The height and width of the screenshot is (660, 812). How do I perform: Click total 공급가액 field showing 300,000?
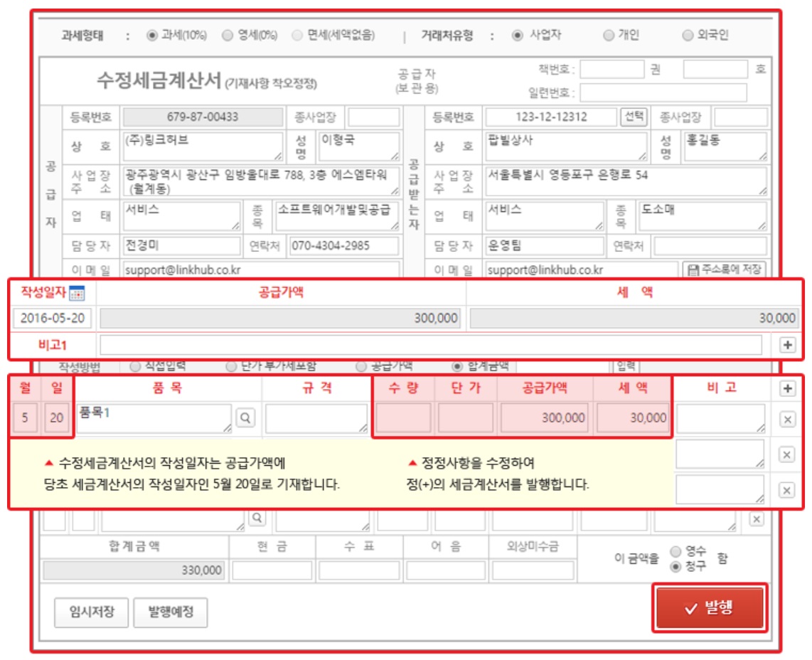pyautogui.click(x=279, y=318)
